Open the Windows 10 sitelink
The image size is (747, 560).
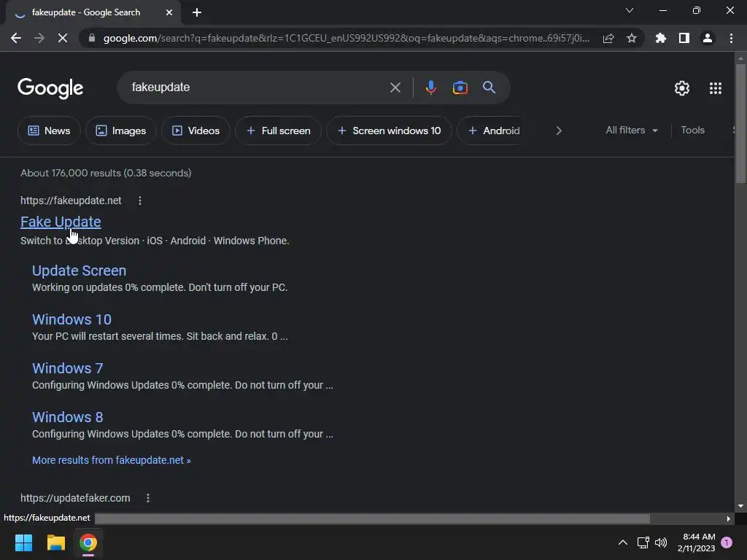(x=71, y=319)
